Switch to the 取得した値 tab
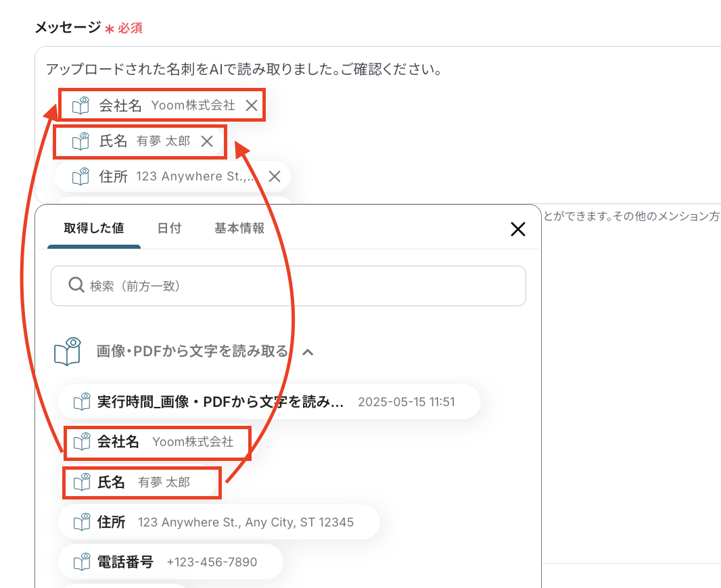Screen dimensions: 721x588 94,228
